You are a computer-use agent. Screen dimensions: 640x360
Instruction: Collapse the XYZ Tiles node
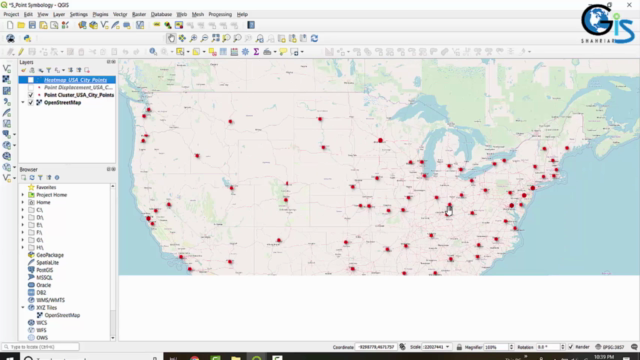tap(23, 307)
